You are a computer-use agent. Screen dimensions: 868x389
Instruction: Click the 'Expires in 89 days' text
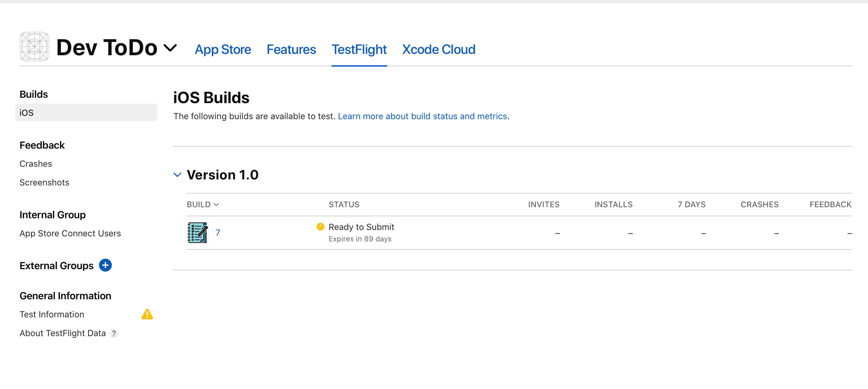(x=360, y=239)
